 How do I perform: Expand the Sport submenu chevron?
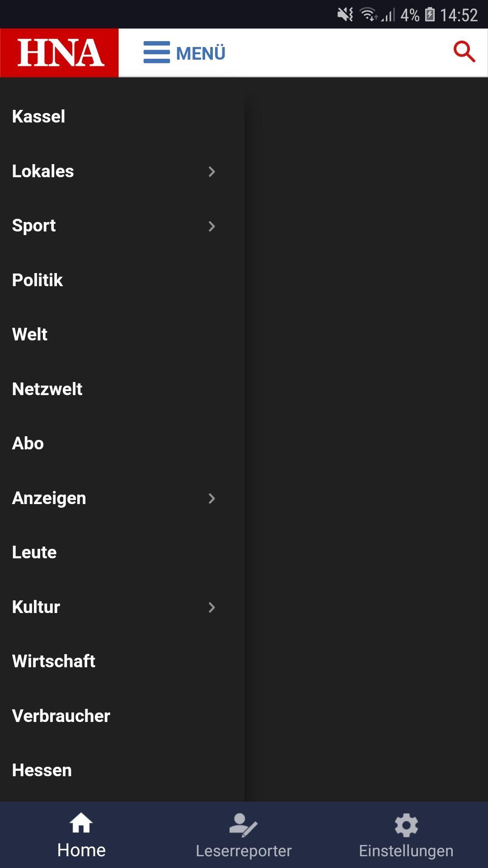click(x=211, y=226)
